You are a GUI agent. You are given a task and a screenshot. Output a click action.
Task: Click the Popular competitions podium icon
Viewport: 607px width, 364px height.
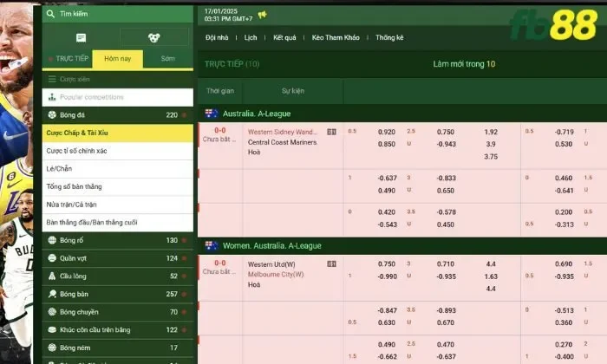pos(52,97)
